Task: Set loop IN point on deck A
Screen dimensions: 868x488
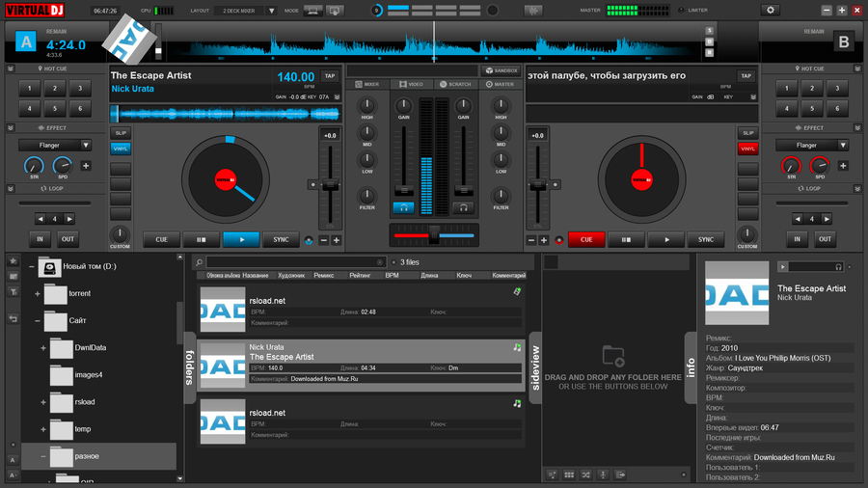Action: (x=40, y=239)
